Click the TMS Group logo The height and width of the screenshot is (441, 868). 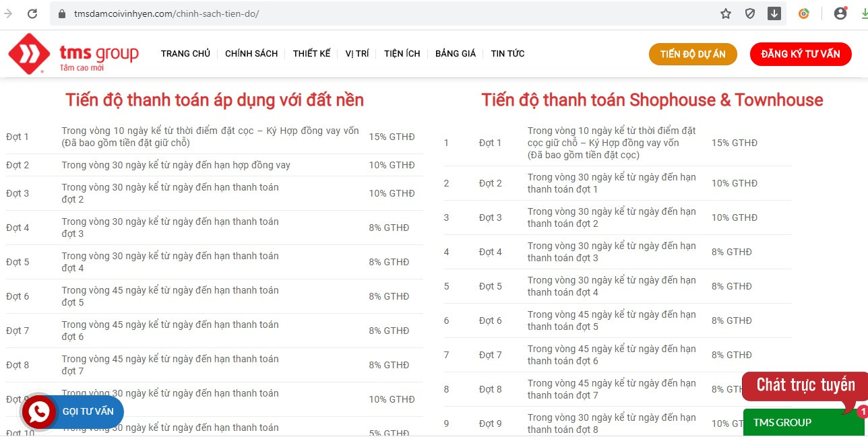pyautogui.click(x=73, y=54)
